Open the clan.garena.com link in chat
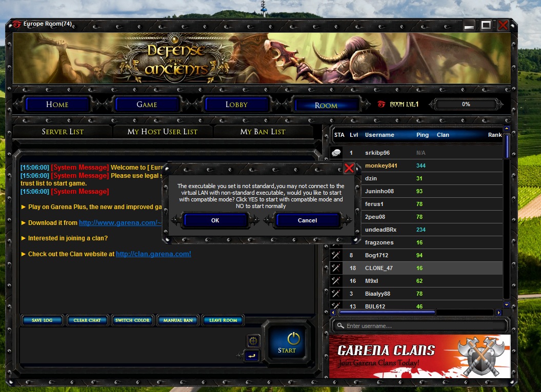 (153, 254)
